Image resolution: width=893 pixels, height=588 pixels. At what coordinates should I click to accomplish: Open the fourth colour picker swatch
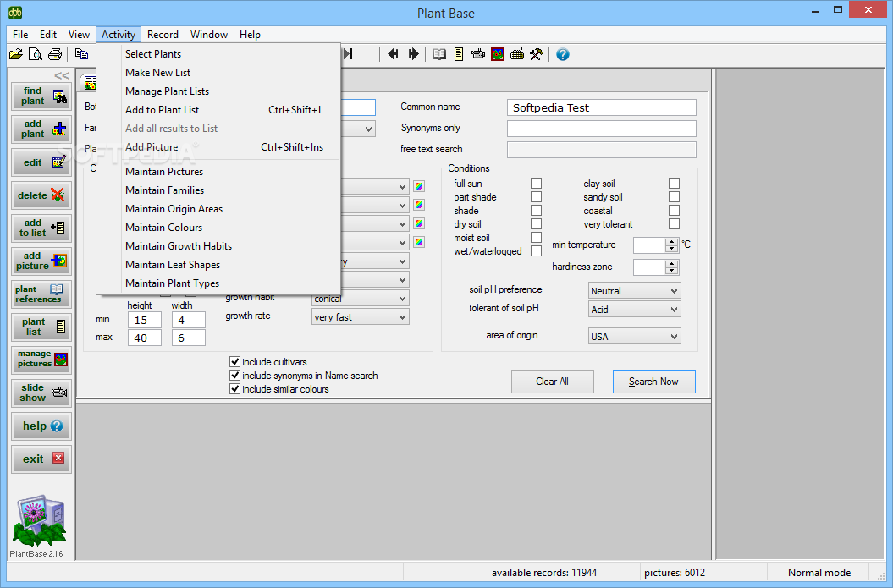[419, 242]
